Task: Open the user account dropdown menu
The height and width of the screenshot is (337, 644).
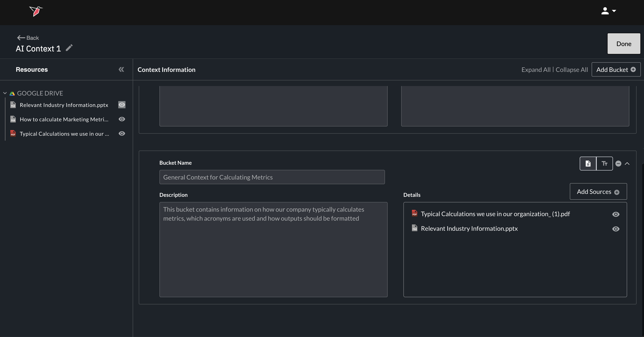Action: point(608,11)
